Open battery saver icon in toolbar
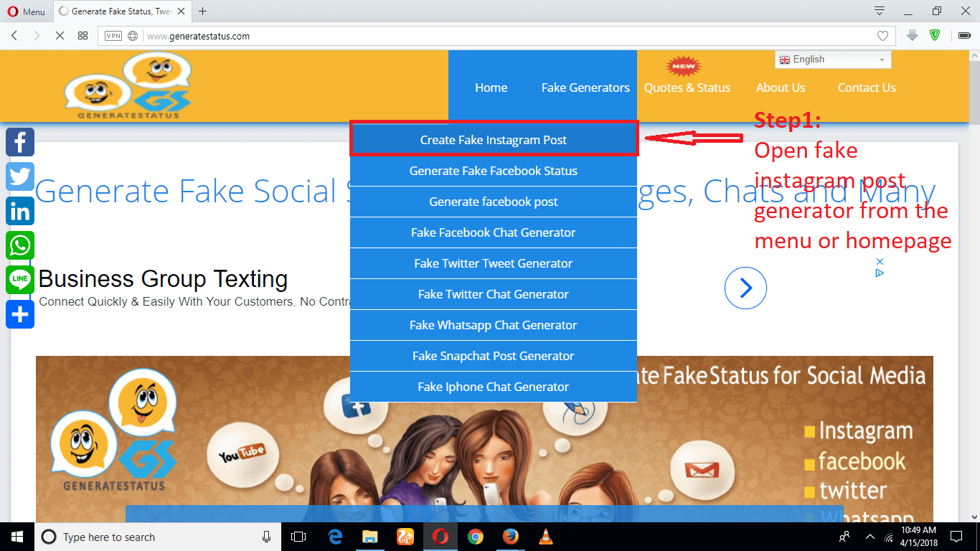The image size is (980, 551). click(964, 35)
